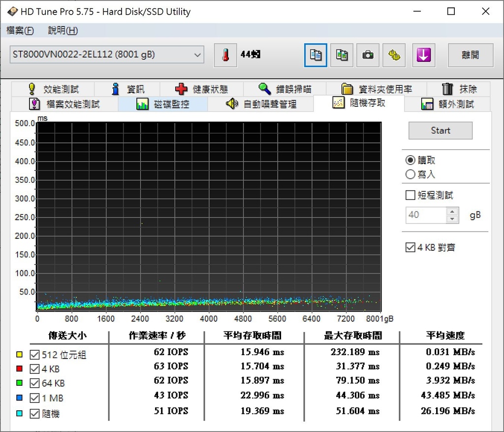Open options with the wrench icon
504x432 pixels.
click(x=394, y=55)
